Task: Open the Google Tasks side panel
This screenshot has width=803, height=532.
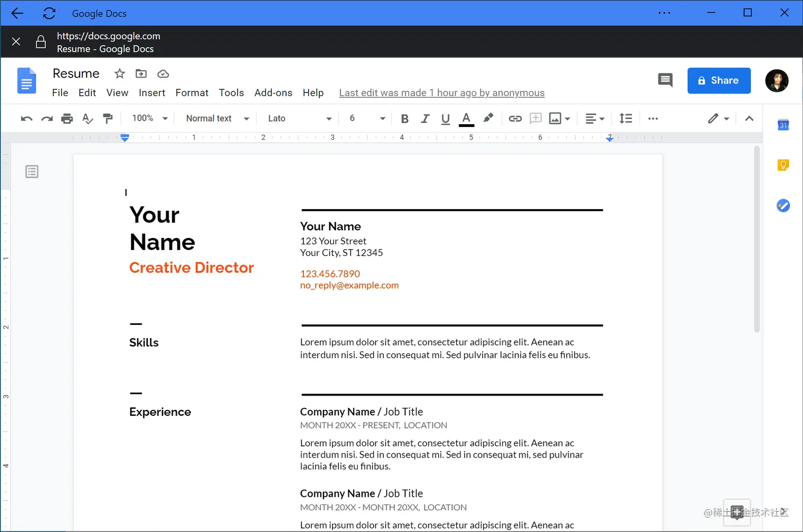Action: [783, 205]
